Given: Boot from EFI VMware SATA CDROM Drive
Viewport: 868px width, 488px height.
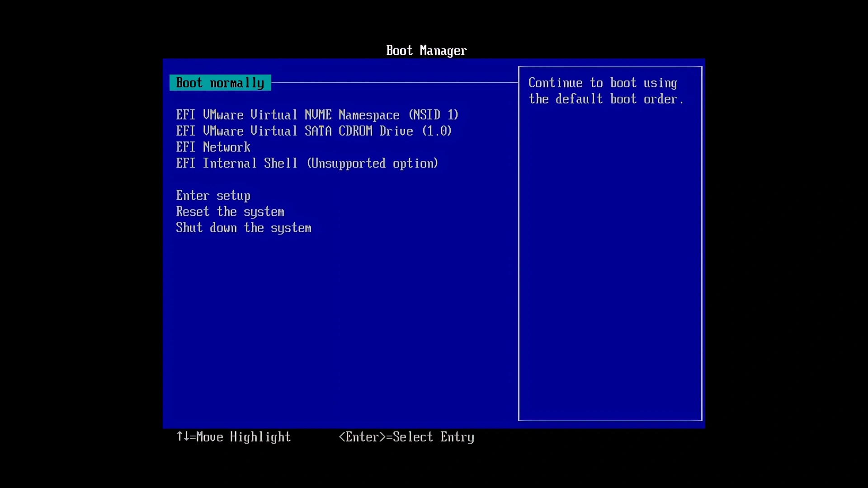Looking at the screenshot, I should pos(313,131).
